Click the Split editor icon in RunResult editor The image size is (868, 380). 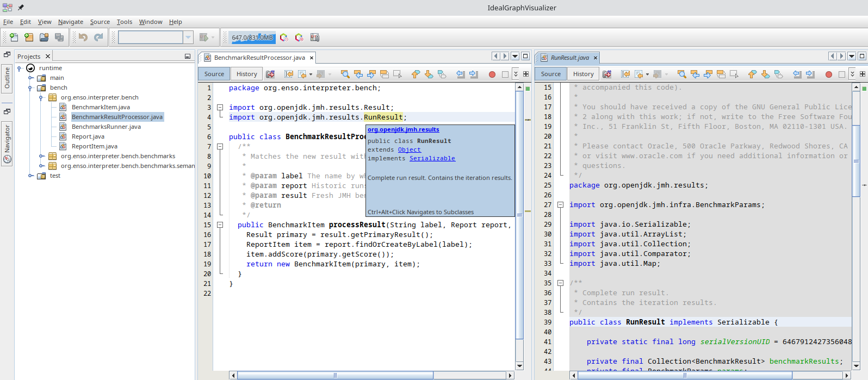point(863,74)
